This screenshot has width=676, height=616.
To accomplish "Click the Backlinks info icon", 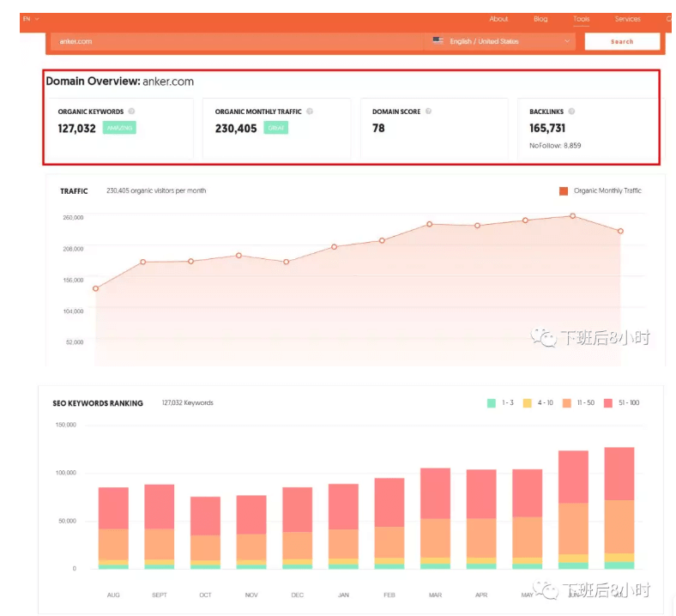I will tap(571, 112).
